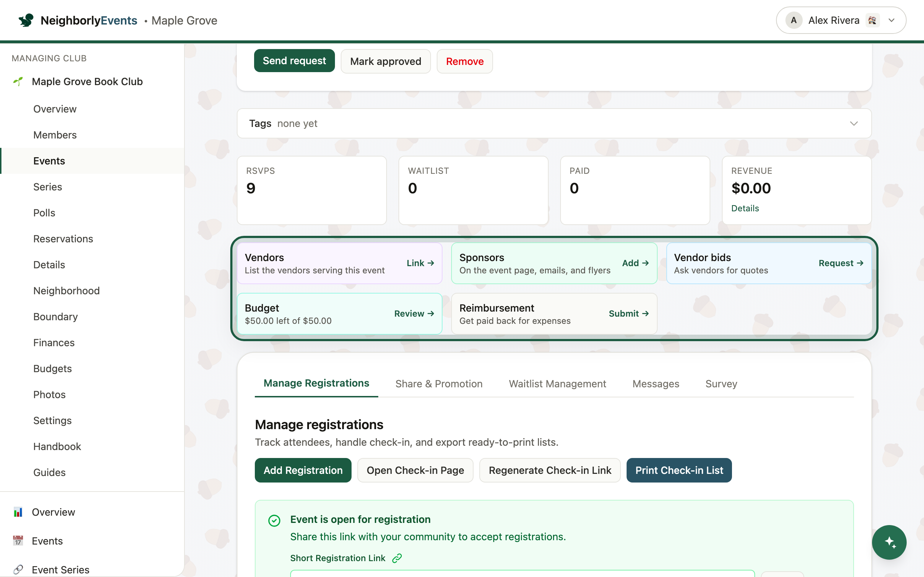Copy link icon beside Short Registration Link

tap(397, 558)
